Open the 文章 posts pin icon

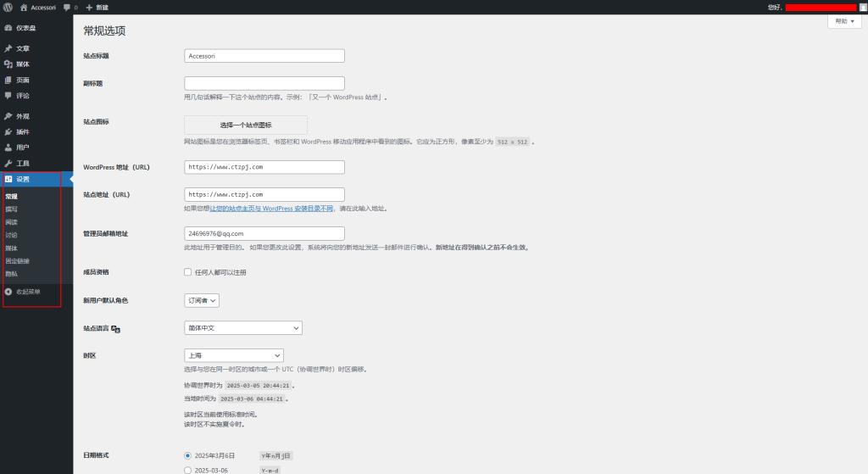(x=8, y=48)
